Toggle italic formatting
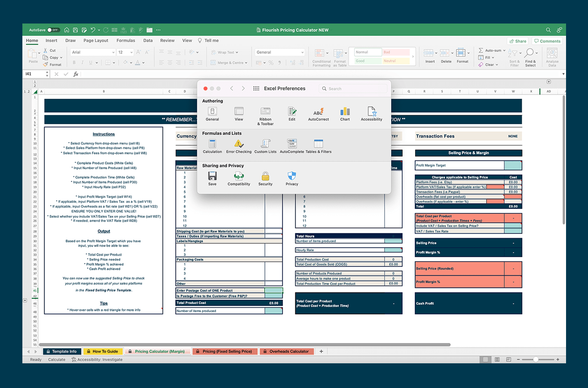This screenshot has height=388, width=588. (83, 62)
